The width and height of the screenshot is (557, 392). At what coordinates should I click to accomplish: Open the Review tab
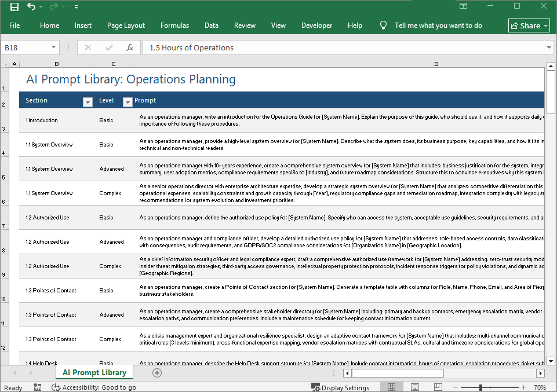point(245,25)
